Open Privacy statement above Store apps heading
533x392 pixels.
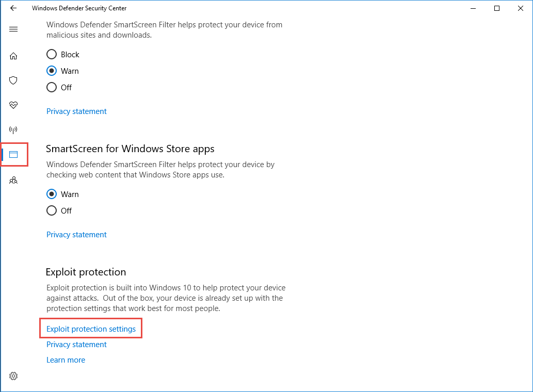point(76,111)
